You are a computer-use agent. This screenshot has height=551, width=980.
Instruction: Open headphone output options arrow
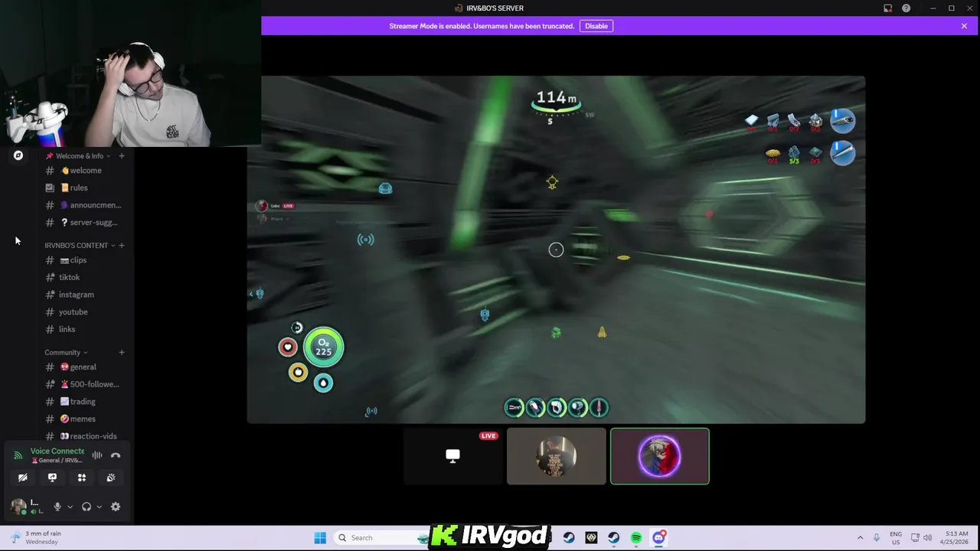click(x=99, y=507)
